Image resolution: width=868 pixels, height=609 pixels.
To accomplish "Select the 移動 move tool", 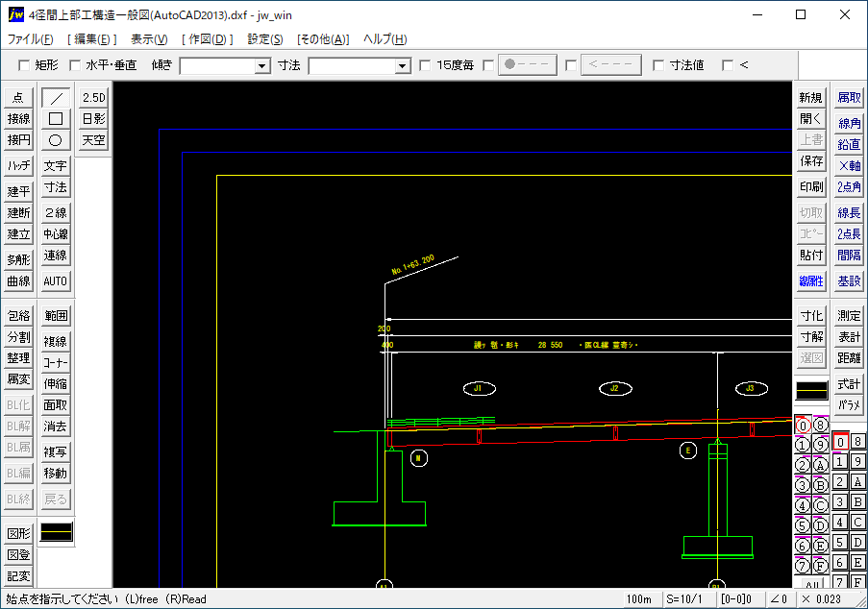I will (56, 473).
